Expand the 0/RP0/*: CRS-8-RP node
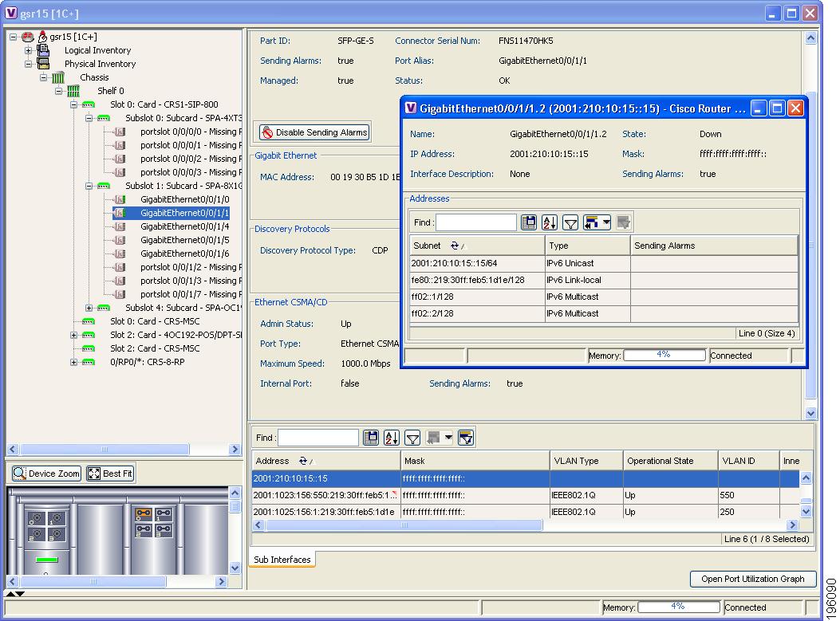 tap(74, 362)
